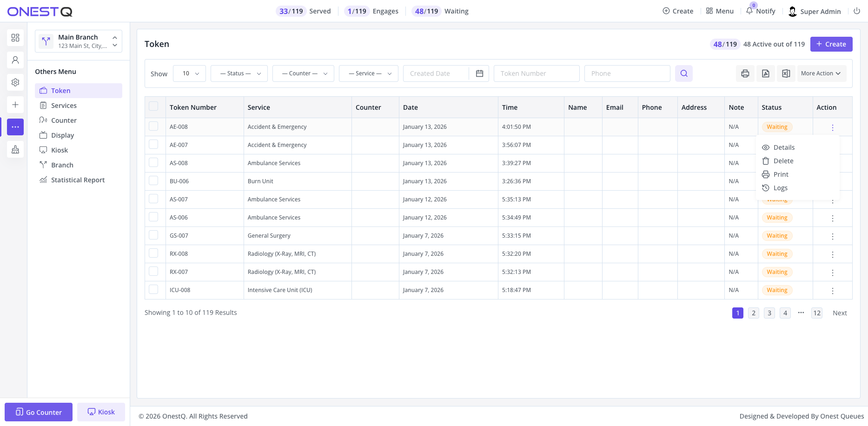
Task: Open Services in Others Menu
Action: (x=79, y=106)
